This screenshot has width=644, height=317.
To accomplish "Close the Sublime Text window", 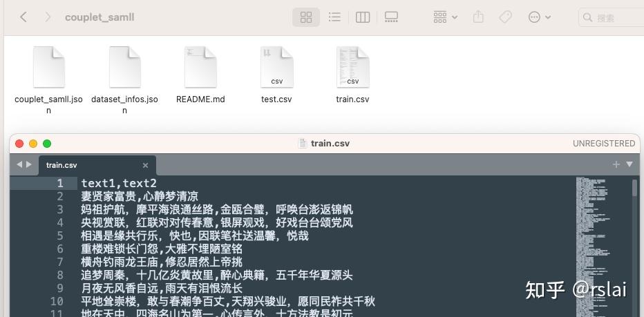I will pos(19,144).
